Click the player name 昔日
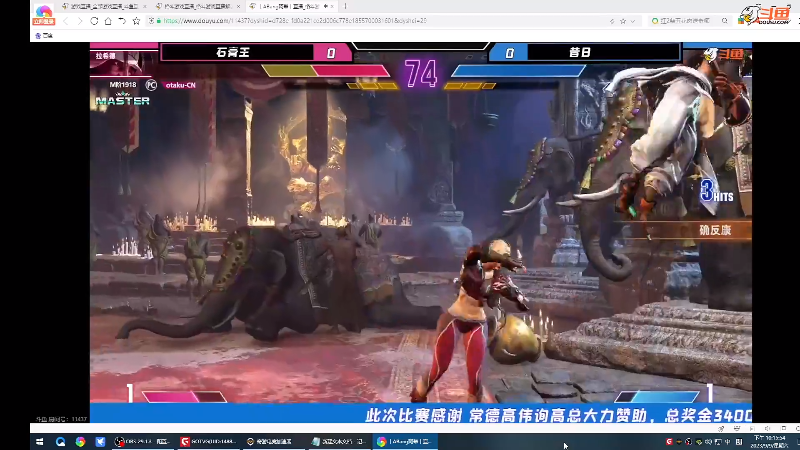The image size is (800, 450). tap(580, 53)
